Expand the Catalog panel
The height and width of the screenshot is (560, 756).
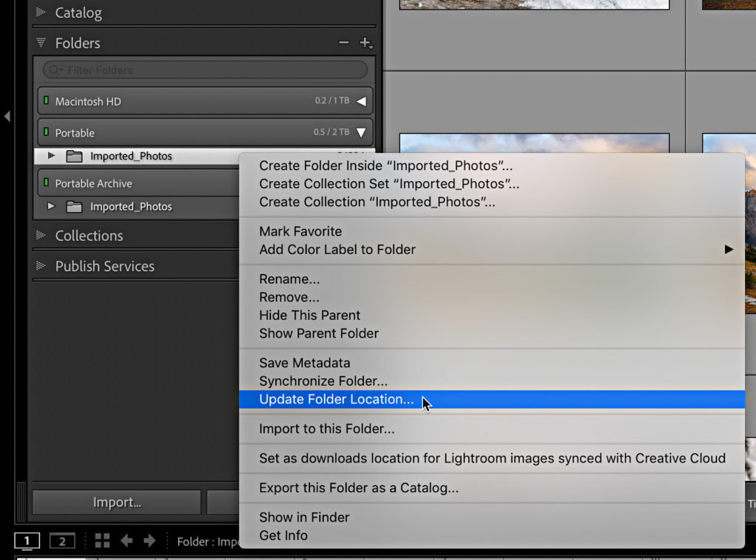[x=41, y=13]
